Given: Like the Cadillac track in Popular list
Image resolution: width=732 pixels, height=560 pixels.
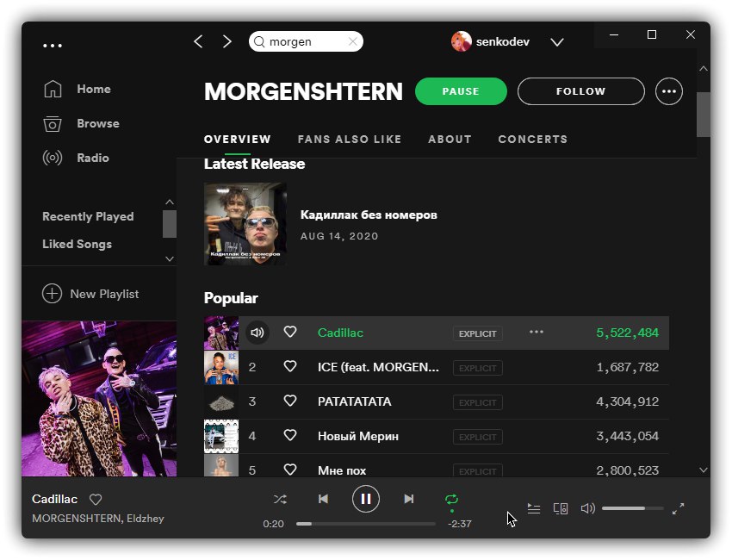Looking at the screenshot, I should pyautogui.click(x=290, y=332).
